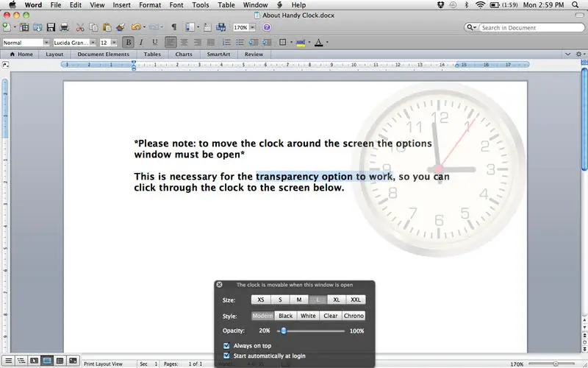Justify text alignment icon
The width and height of the screenshot is (588, 368).
[x=211, y=43]
